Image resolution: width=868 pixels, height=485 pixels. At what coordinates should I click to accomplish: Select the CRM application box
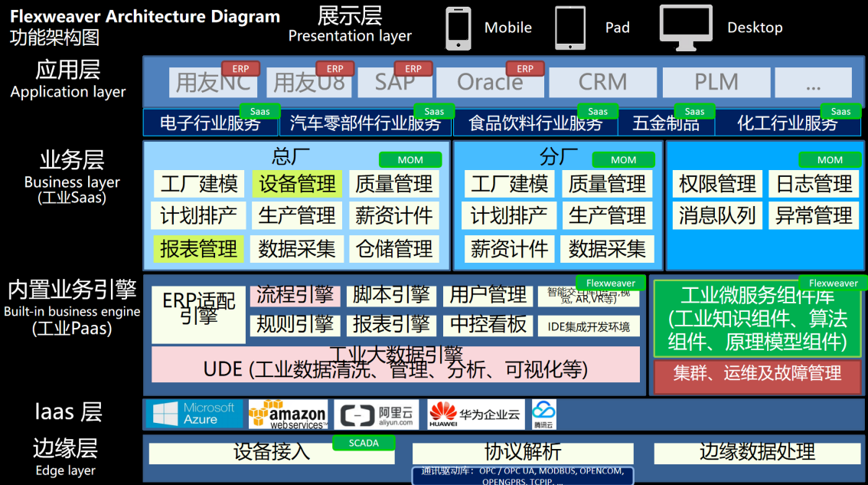tap(603, 83)
